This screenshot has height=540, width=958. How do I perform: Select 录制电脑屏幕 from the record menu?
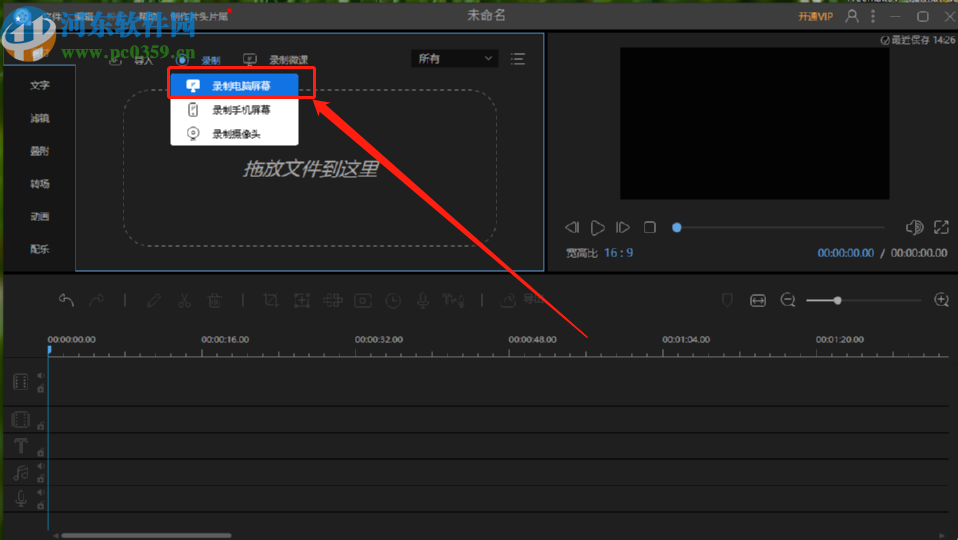(235, 86)
